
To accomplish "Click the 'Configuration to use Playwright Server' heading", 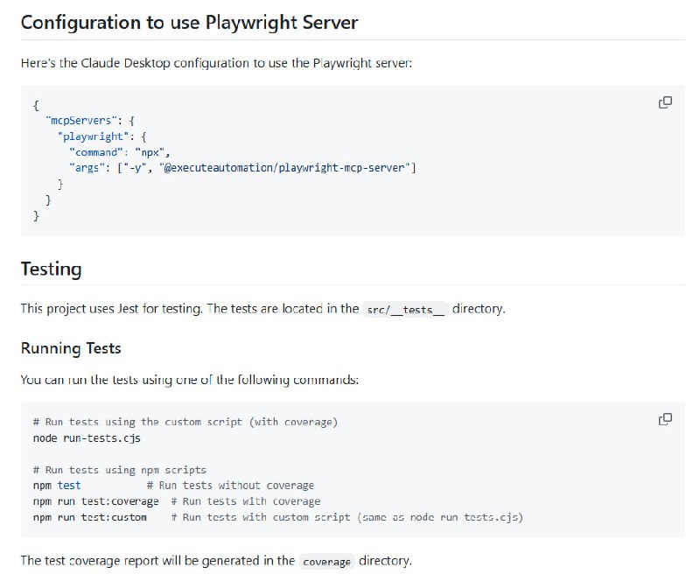I will pos(189,23).
